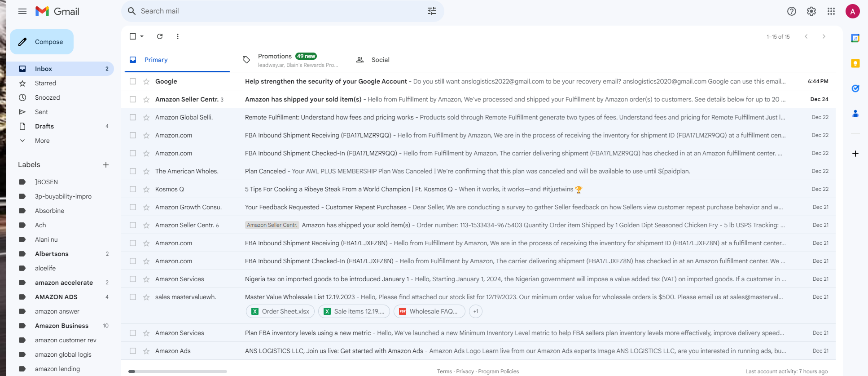Star the Amazon Growth Consu. email
The image size is (868, 376).
click(146, 207)
